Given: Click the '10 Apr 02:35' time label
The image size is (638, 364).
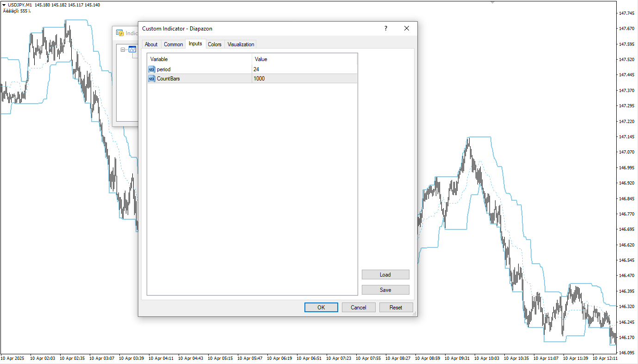Looking at the screenshot, I should tap(72, 358).
